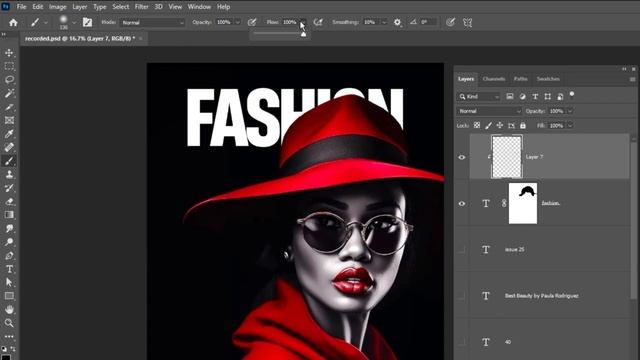This screenshot has height=360, width=640.
Task: Select the Pen tool
Action: pyautogui.click(x=9, y=256)
